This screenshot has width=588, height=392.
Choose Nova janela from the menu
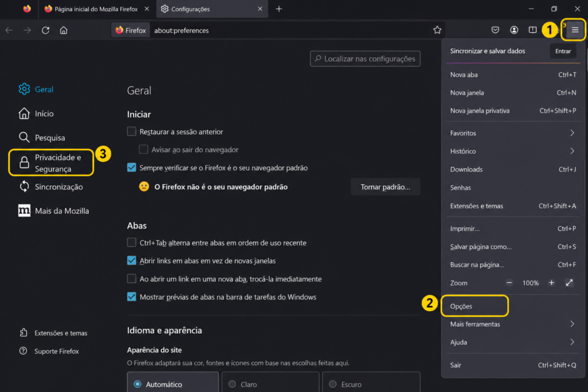[x=513, y=92]
